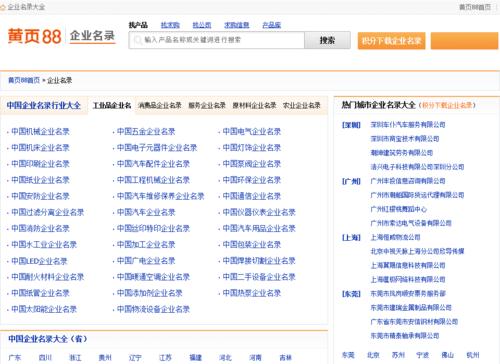Open the 东莞市建瑞金属制品有限公司 link

tap(411, 308)
